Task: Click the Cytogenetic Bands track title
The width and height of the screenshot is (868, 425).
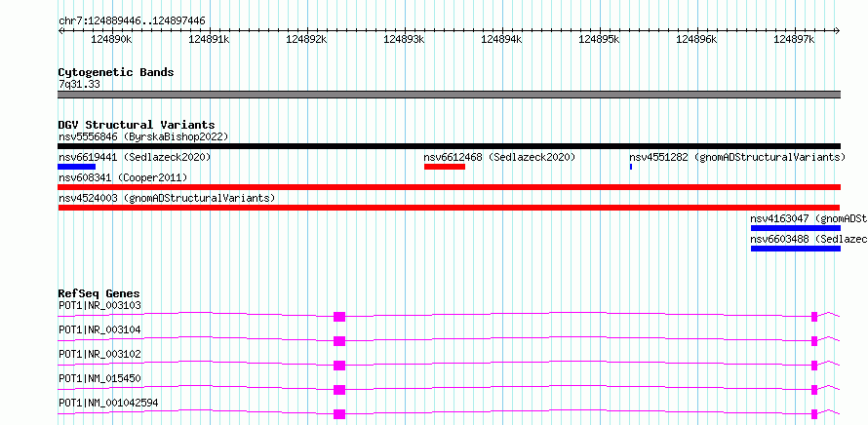Action: point(116,72)
